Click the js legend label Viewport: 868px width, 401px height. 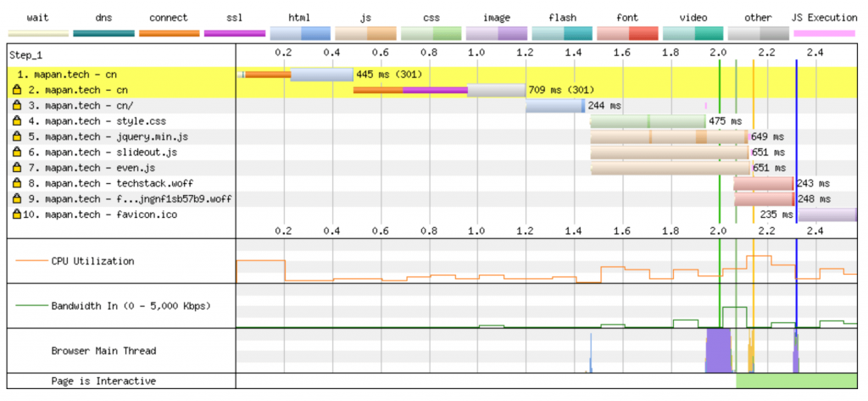point(365,18)
